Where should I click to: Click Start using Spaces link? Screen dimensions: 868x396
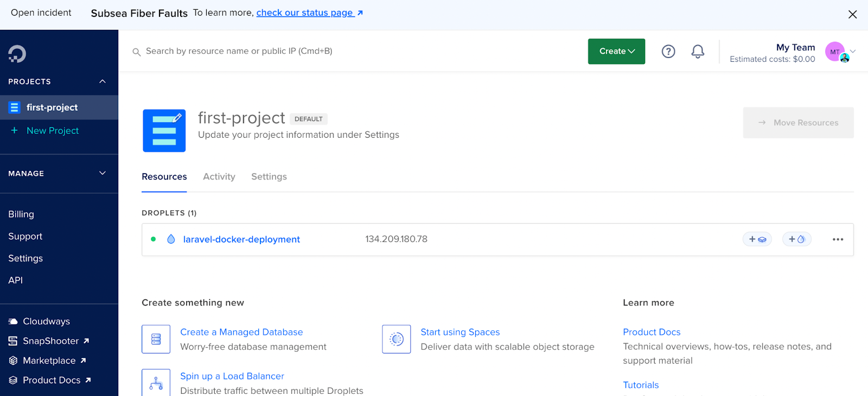coord(460,332)
